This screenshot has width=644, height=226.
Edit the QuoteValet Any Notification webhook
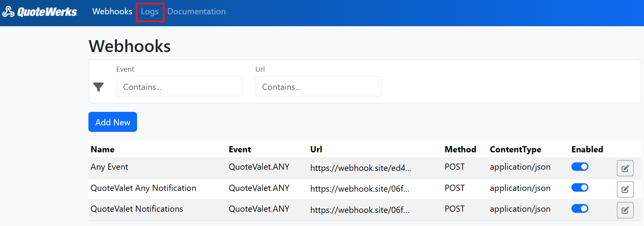click(625, 189)
